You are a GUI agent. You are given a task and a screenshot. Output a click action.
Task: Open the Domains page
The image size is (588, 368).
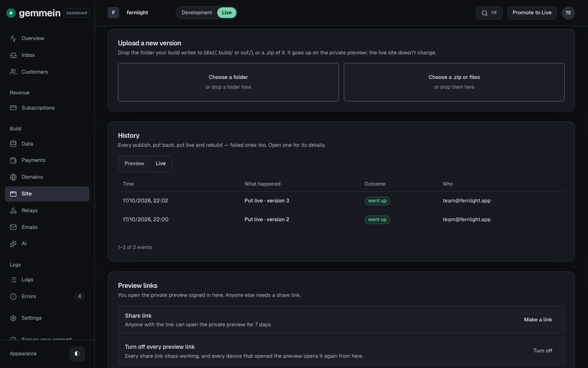pyautogui.click(x=47, y=177)
